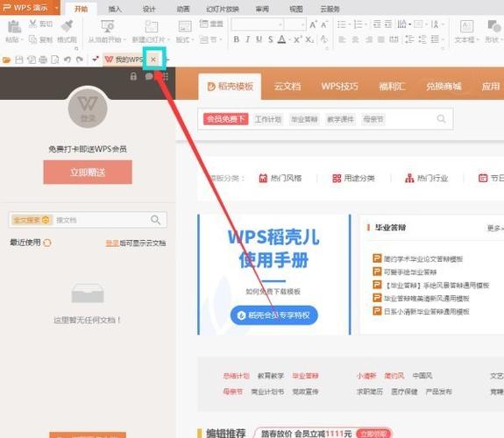Align text right in paragraph group
The width and height of the screenshot is (504, 438).
coord(369,39)
